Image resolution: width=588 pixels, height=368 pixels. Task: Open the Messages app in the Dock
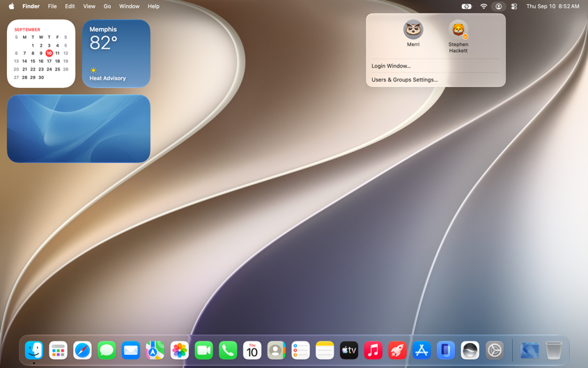click(107, 350)
